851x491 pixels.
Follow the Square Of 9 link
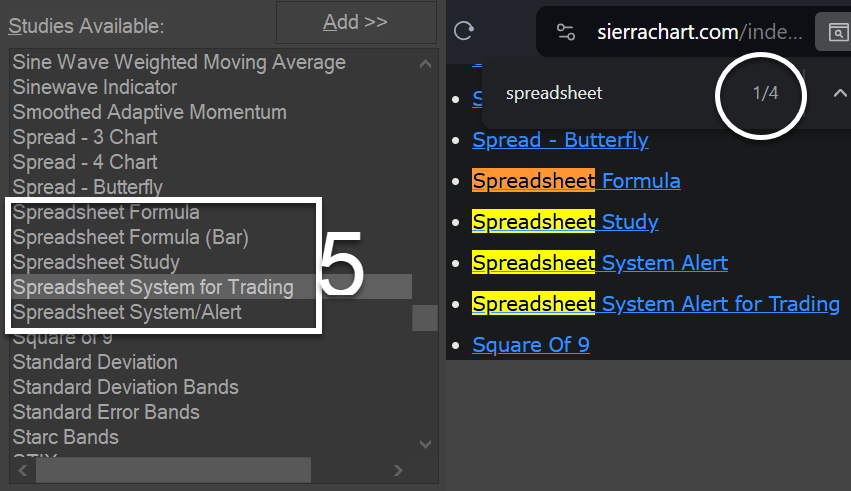point(531,345)
